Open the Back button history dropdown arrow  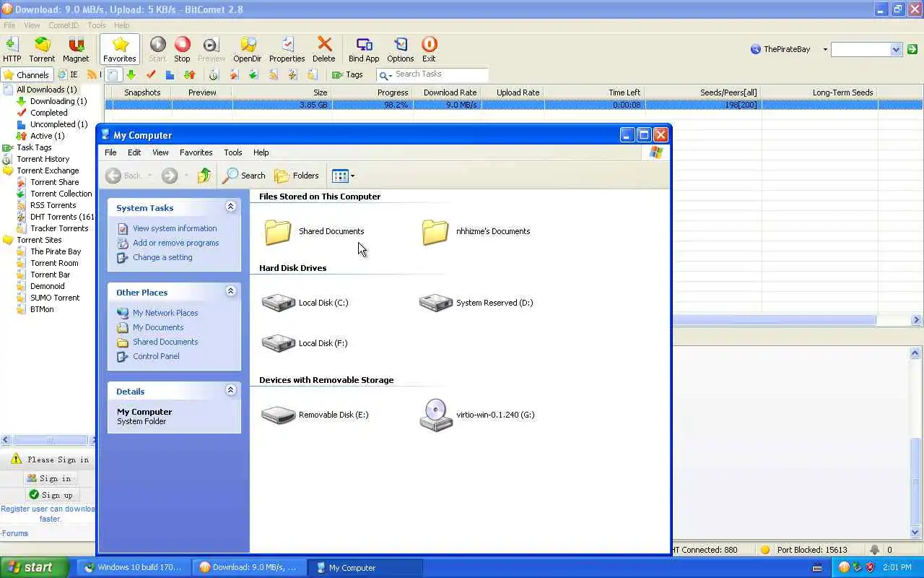point(150,176)
